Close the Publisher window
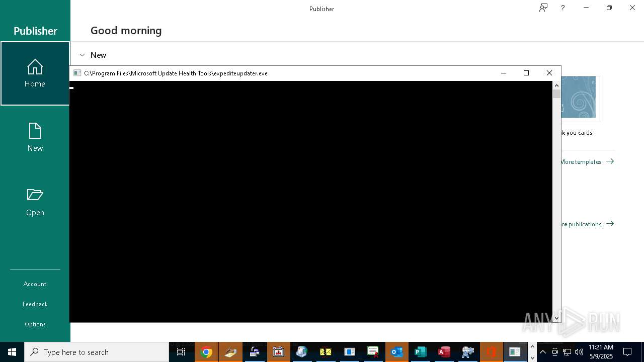Image resolution: width=644 pixels, height=362 pixels. (x=632, y=8)
